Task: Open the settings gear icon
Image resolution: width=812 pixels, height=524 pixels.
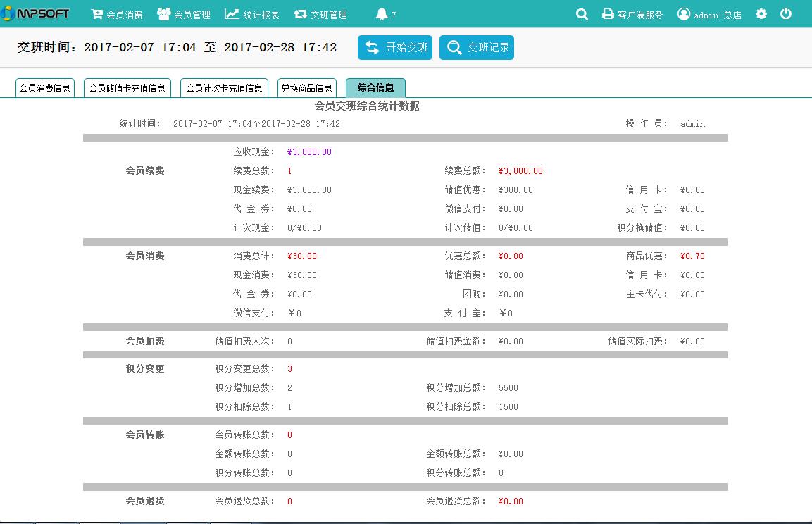Action: [x=761, y=14]
